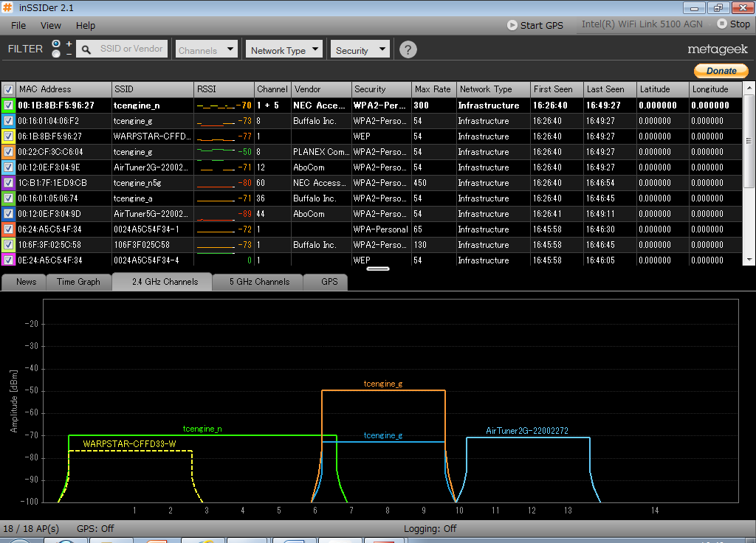The image size is (756, 543).
Task: Uncheck checkbox for MAC 00:16:01:04:06:F2
Action: pos(8,121)
